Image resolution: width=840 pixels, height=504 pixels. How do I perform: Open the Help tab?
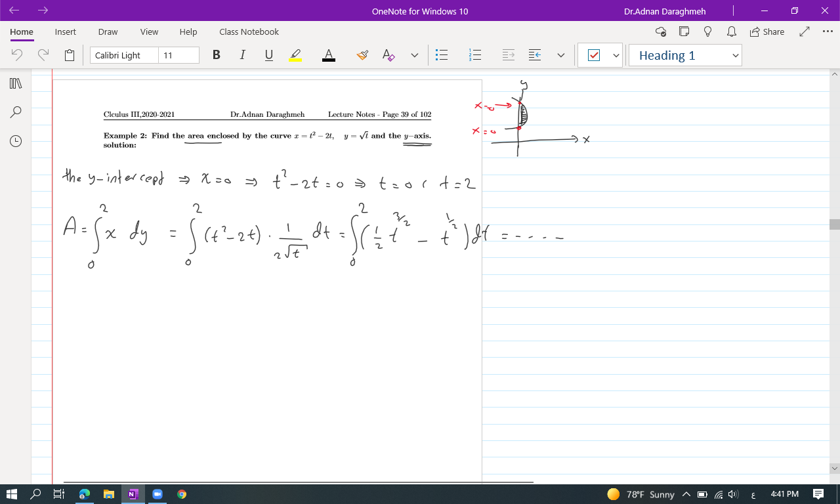(x=188, y=31)
